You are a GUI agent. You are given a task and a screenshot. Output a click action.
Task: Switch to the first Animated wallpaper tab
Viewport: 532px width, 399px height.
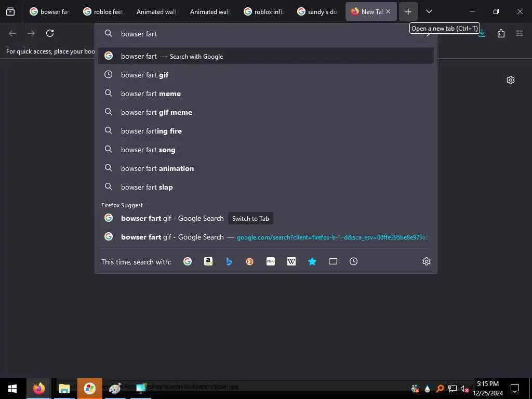point(157,11)
